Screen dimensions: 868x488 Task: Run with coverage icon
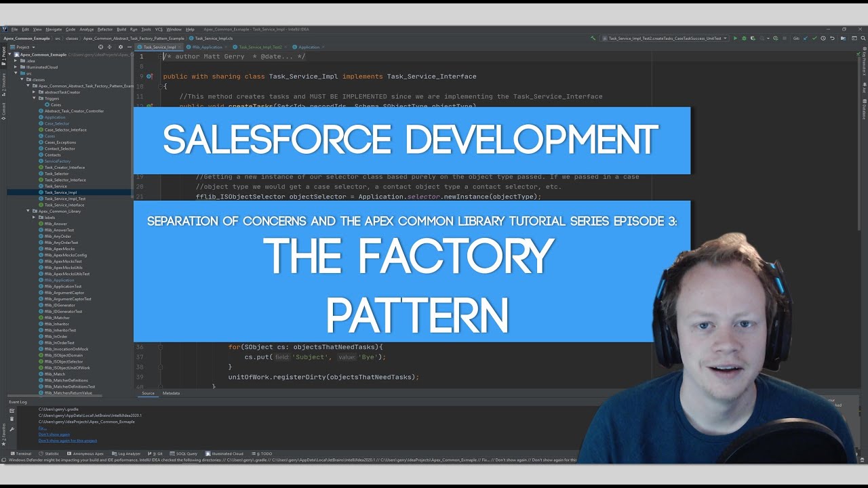click(x=753, y=39)
